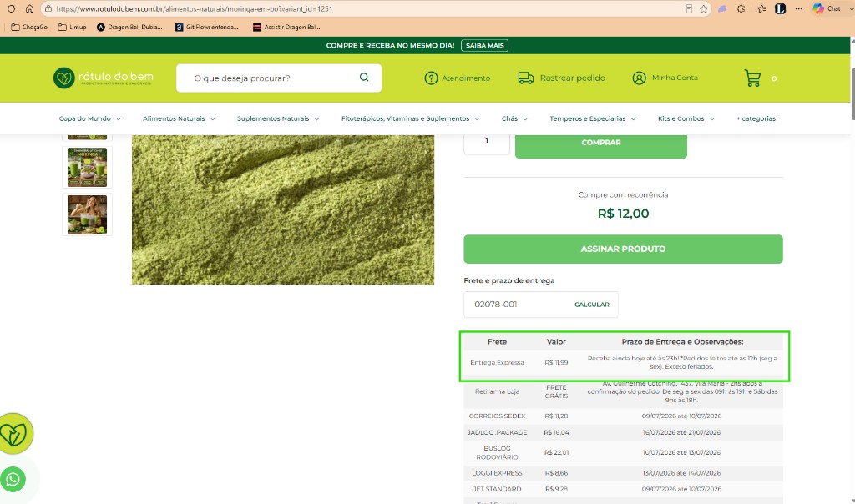Click the Minha Conta user icon
Viewport: 855px width, 504px height.
[x=639, y=78]
